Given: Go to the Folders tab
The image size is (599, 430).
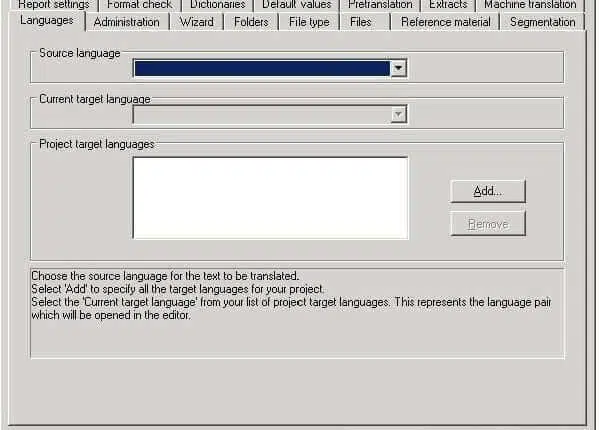Looking at the screenshot, I should 251,22.
